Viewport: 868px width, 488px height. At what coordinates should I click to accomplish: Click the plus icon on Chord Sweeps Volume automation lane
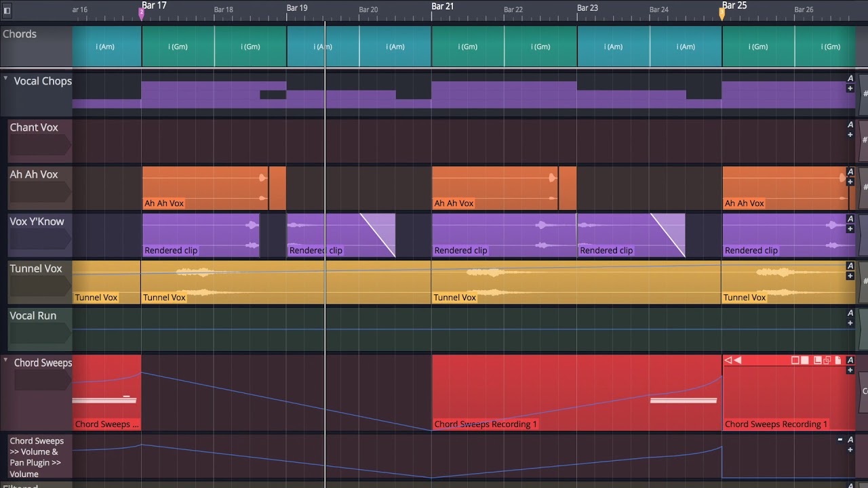point(850,449)
